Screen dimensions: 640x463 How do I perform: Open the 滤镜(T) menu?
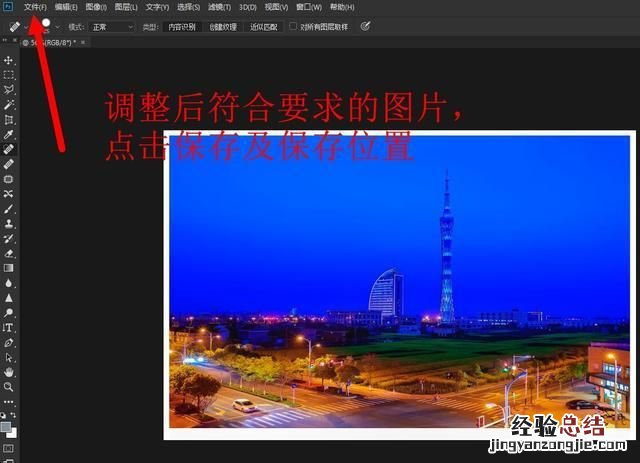(218, 8)
